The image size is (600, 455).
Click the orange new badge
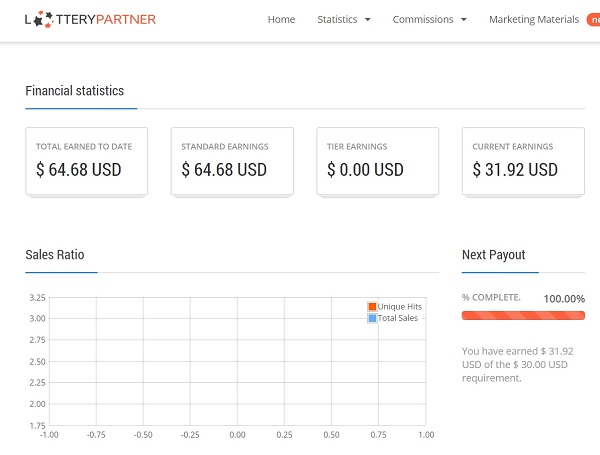(593, 20)
